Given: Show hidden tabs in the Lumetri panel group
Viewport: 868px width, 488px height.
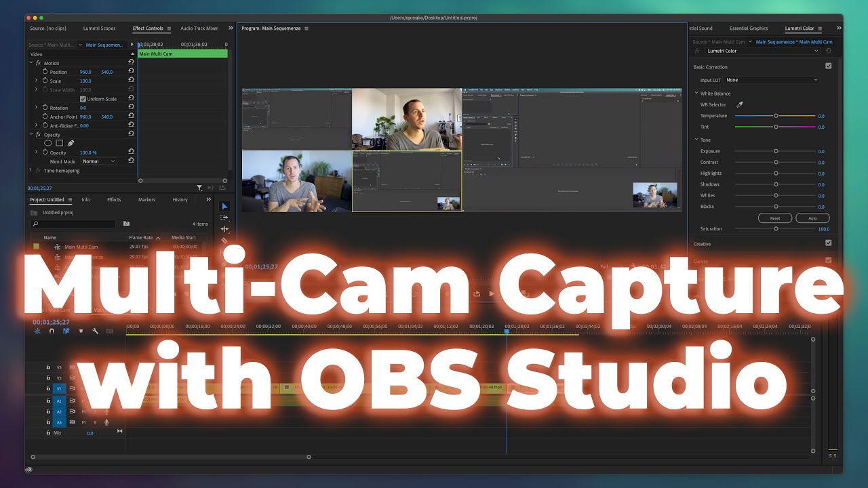Looking at the screenshot, I should click(x=839, y=28).
